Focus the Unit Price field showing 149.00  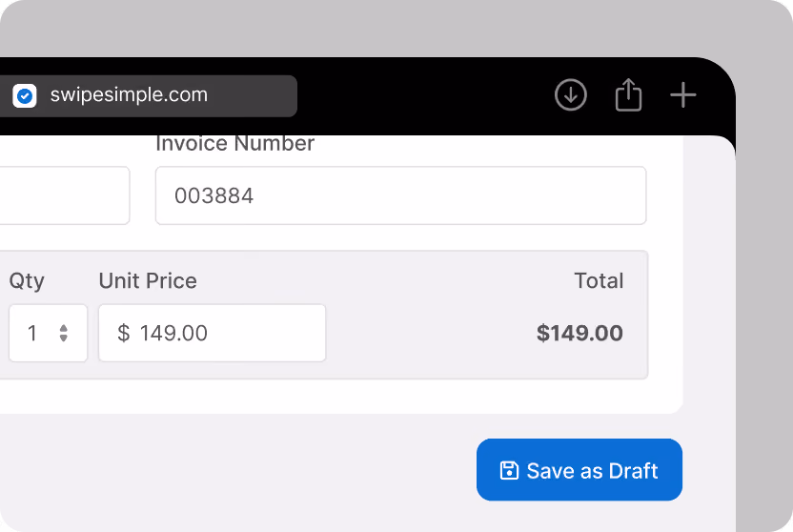click(212, 333)
